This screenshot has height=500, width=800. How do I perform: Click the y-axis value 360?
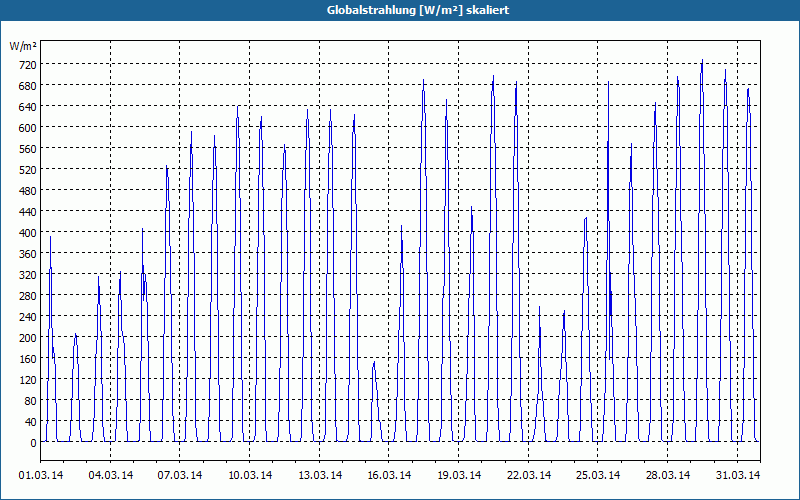click(28, 254)
